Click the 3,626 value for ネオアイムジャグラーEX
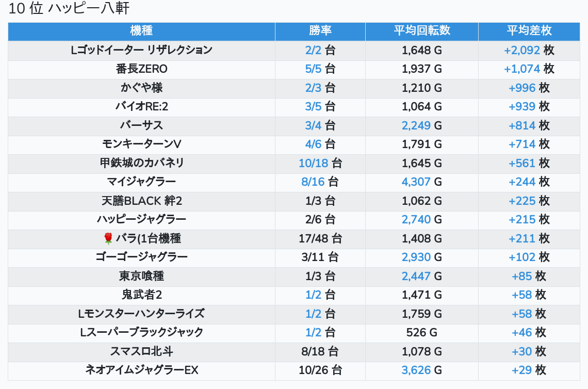The image size is (588, 389). click(416, 370)
